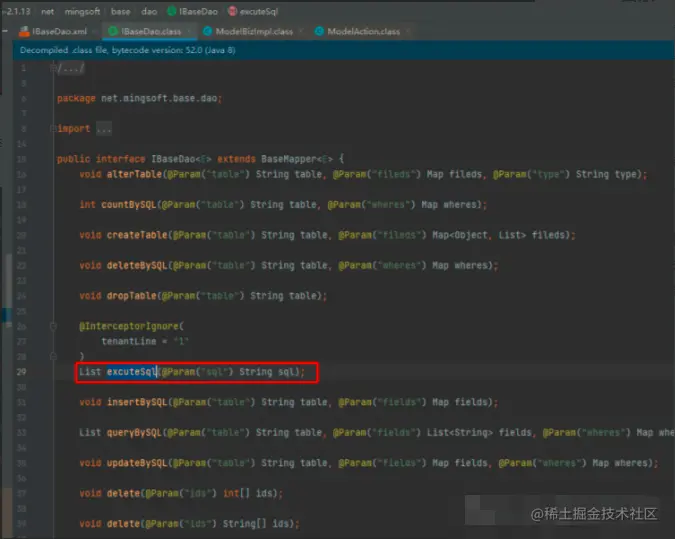Select the 'dao' breadcrumb segment
Screen dimensions: 675x539
149,12
